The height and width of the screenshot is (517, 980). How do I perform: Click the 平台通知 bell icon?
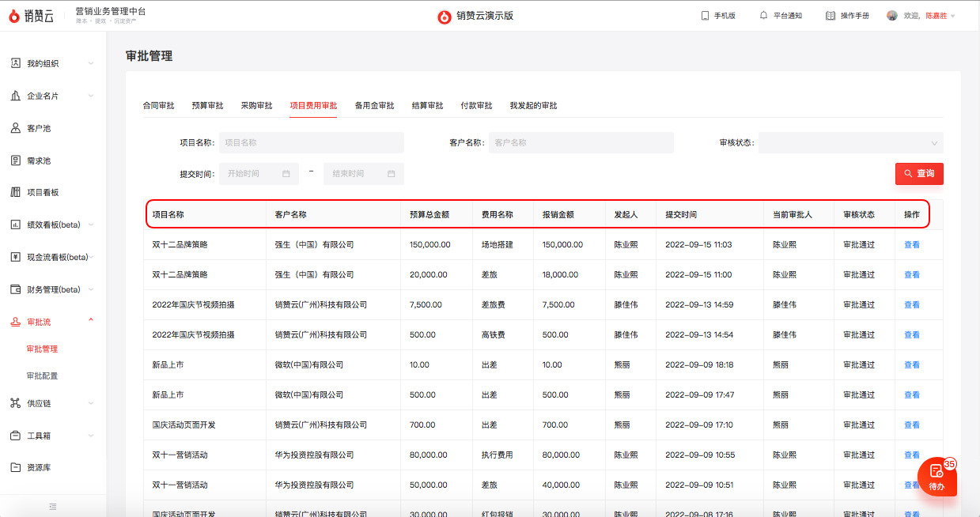[763, 16]
